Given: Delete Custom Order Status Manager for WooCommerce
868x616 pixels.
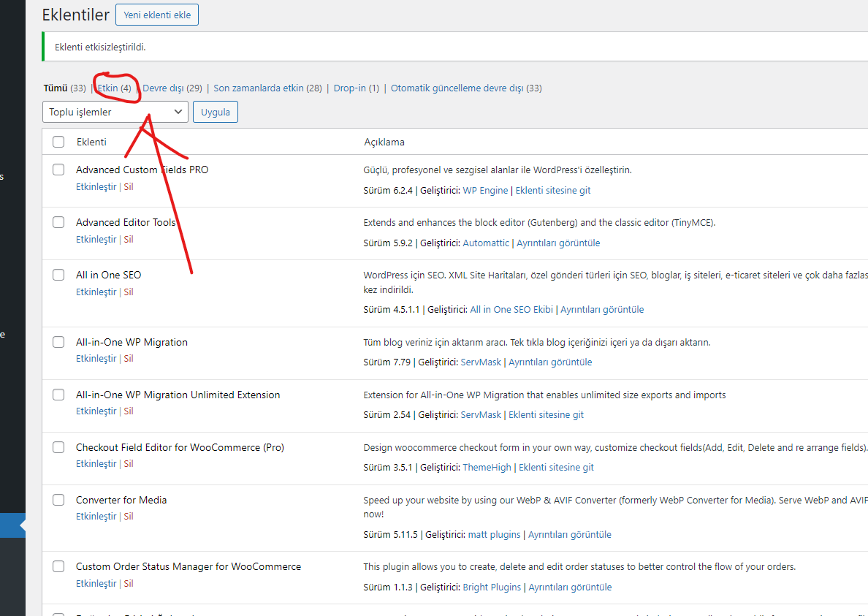Looking at the screenshot, I should (129, 583).
